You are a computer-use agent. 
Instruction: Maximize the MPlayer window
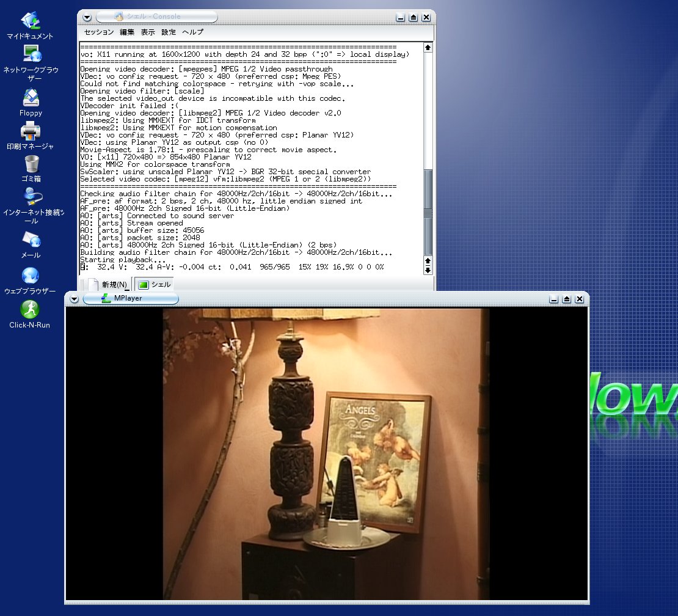pos(566,299)
